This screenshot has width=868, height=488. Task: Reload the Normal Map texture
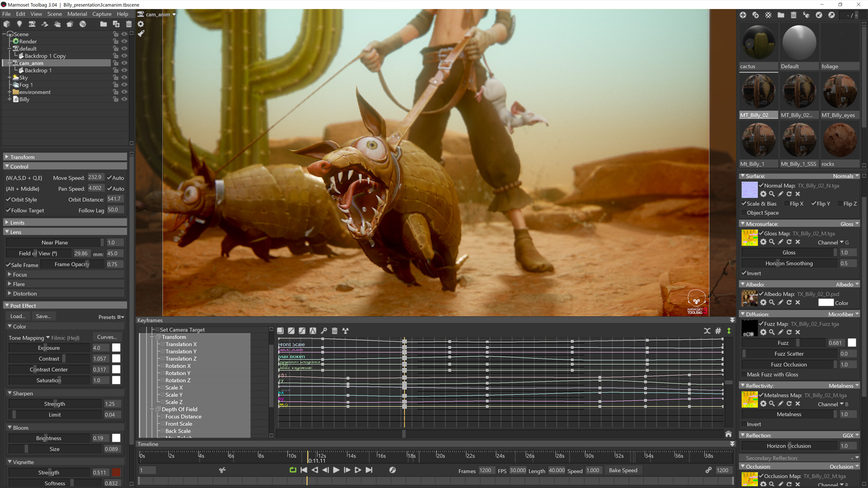pyautogui.click(x=789, y=194)
